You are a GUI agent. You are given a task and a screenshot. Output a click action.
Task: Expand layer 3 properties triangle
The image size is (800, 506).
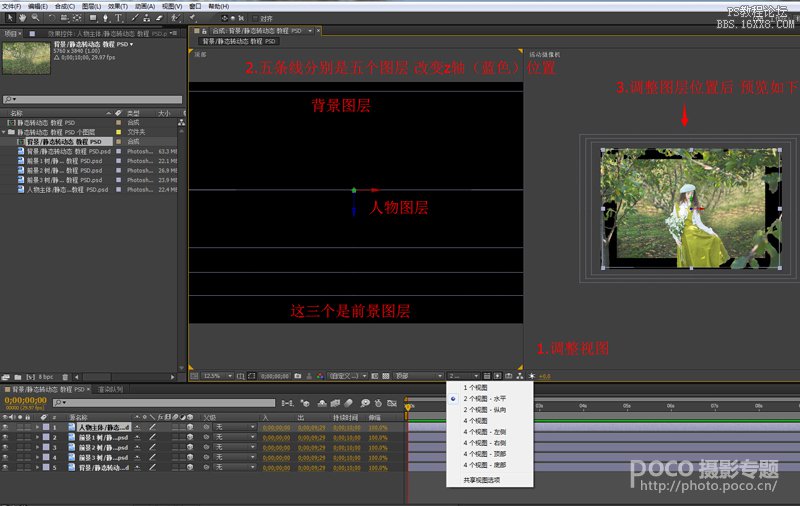click(37, 447)
